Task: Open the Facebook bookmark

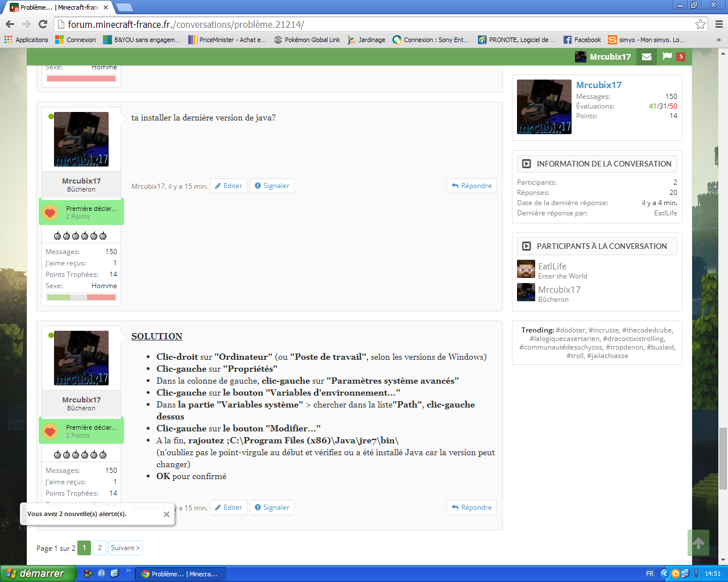Action: click(x=582, y=40)
